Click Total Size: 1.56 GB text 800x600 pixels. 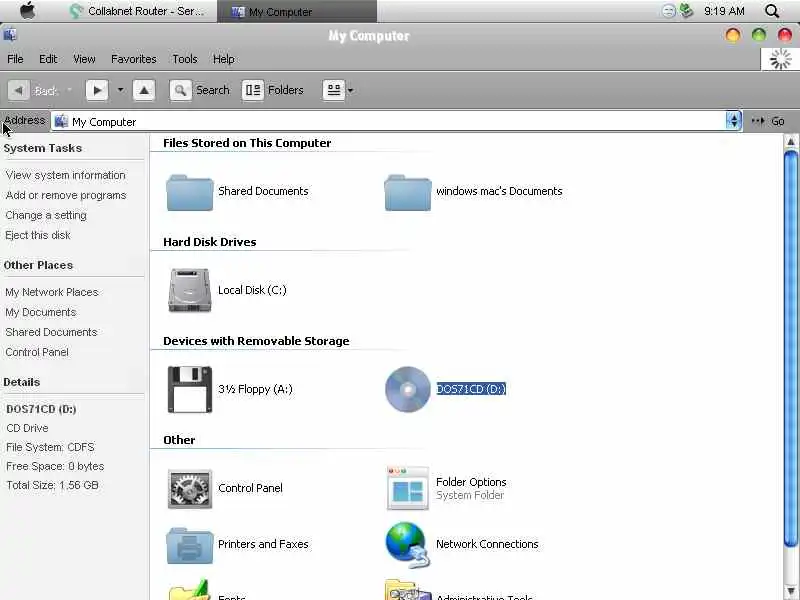[52, 485]
